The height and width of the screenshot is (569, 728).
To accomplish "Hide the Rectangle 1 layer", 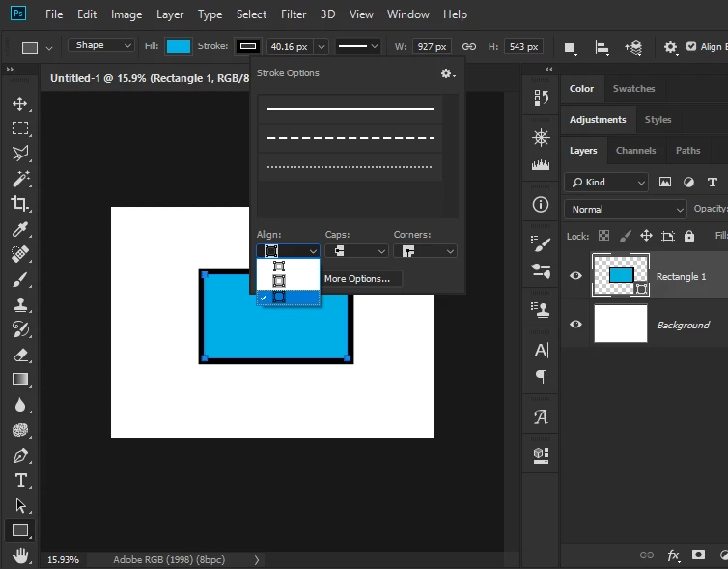I will tap(575, 276).
